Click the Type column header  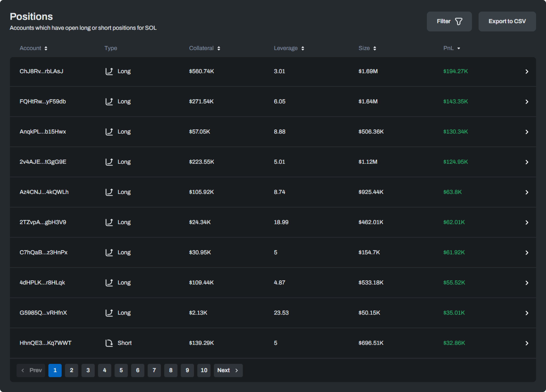coord(111,48)
